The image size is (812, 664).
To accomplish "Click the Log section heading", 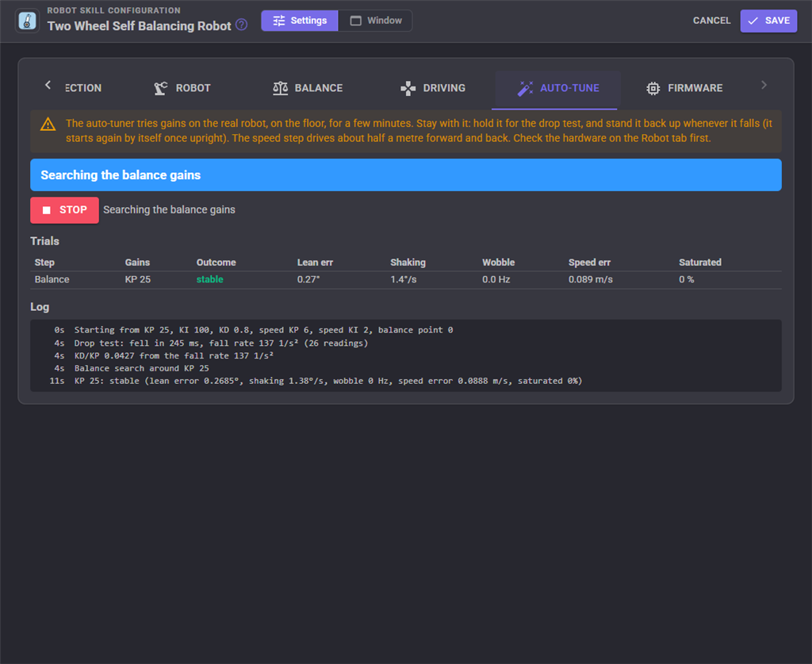I will click(x=40, y=307).
